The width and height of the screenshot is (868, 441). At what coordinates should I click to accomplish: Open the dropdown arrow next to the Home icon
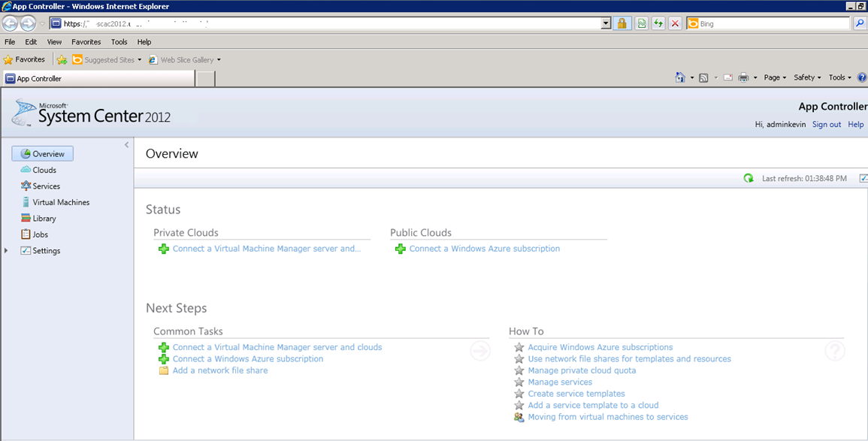[x=692, y=78]
